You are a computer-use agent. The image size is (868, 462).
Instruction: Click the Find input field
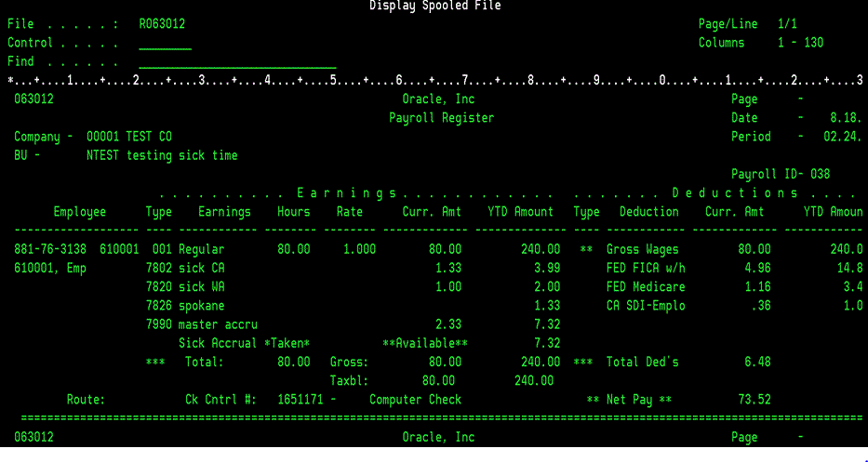(x=237, y=62)
